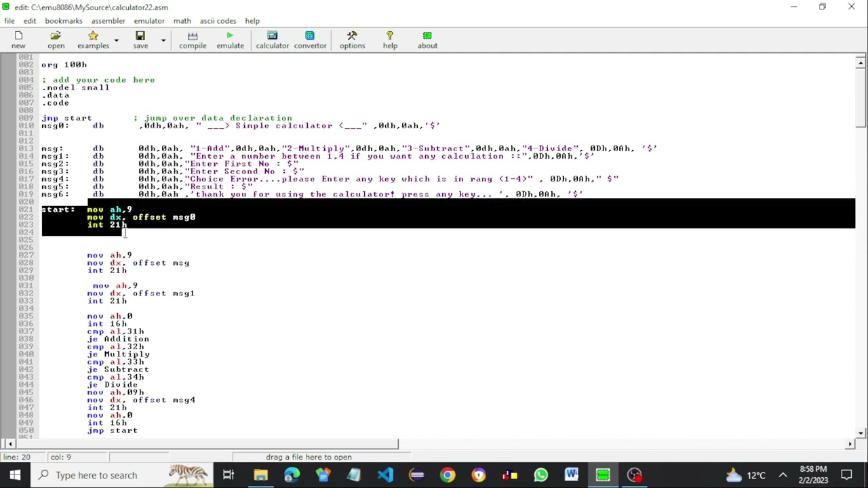Click the msg6 'thank you' string line
This screenshot has width=868, height=488.
(312, 195)
